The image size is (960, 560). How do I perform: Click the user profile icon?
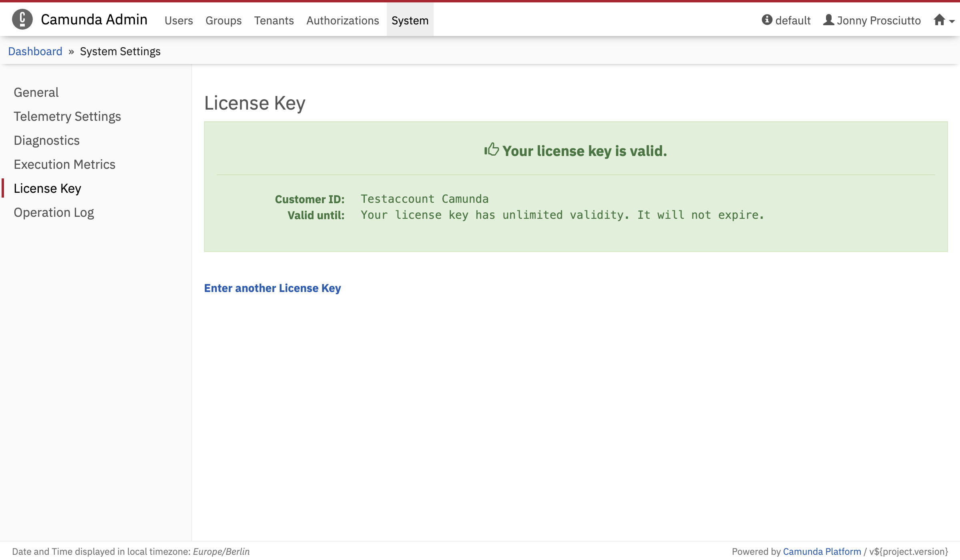click(x=829, y=20)
